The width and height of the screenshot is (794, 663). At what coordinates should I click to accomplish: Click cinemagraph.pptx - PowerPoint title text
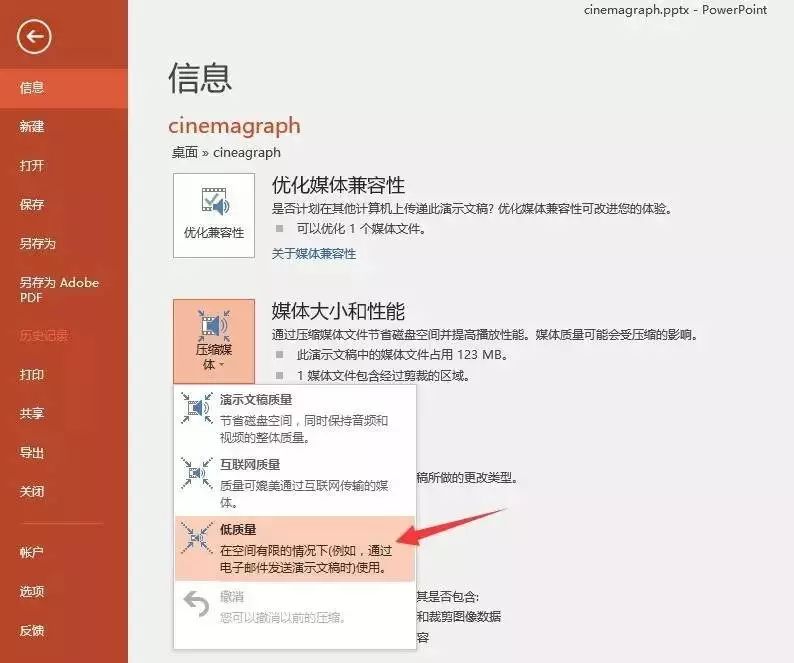coord(676,10)
